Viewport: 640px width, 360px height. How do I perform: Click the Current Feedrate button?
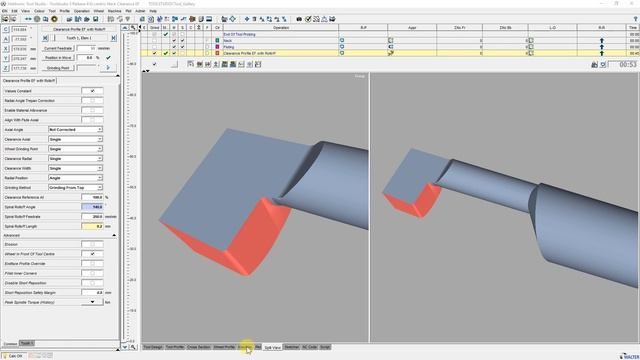point(58,48)
